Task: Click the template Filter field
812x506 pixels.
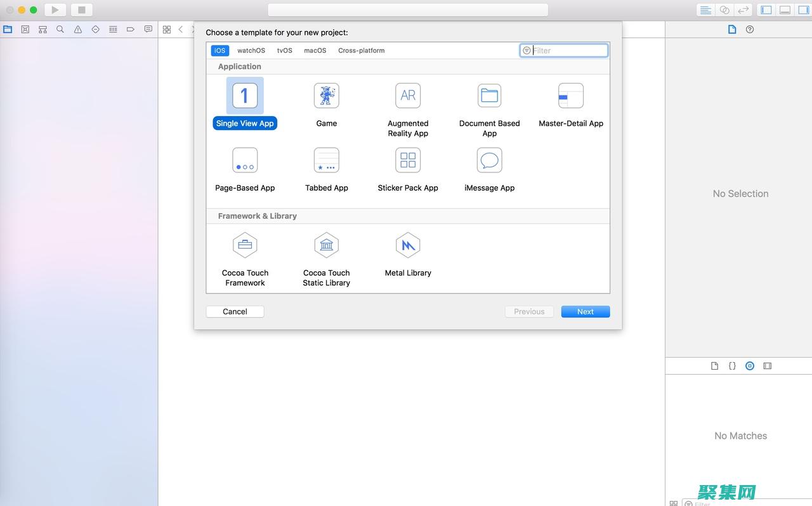Action: pos(565,50)
